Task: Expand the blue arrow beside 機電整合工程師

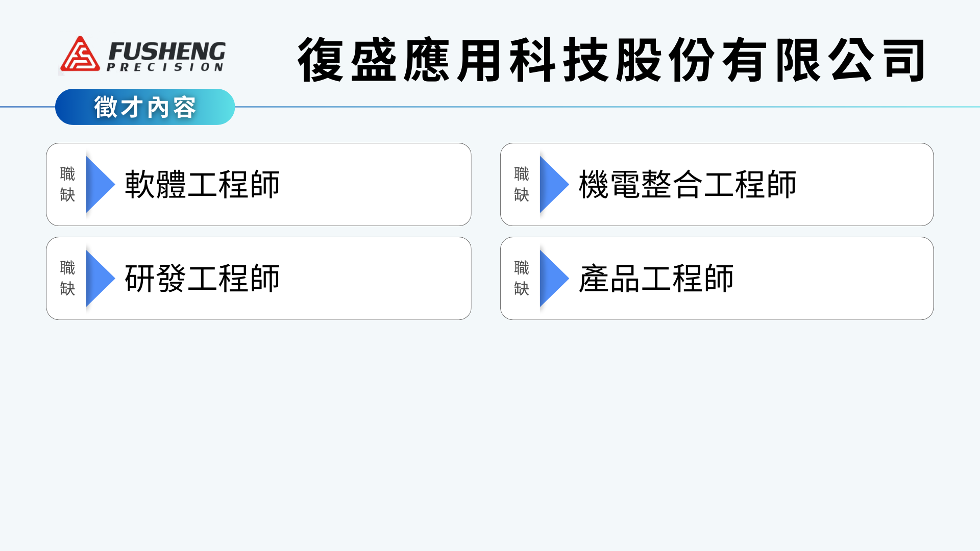Action: [553, 184]
